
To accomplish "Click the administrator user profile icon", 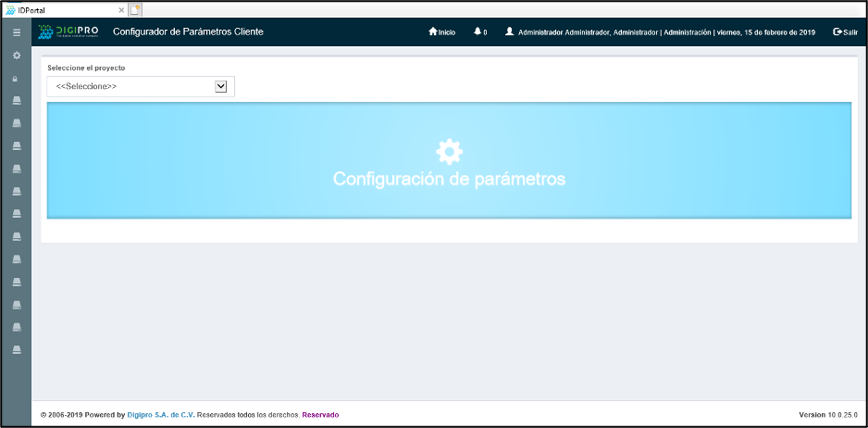I will (509, 31).
